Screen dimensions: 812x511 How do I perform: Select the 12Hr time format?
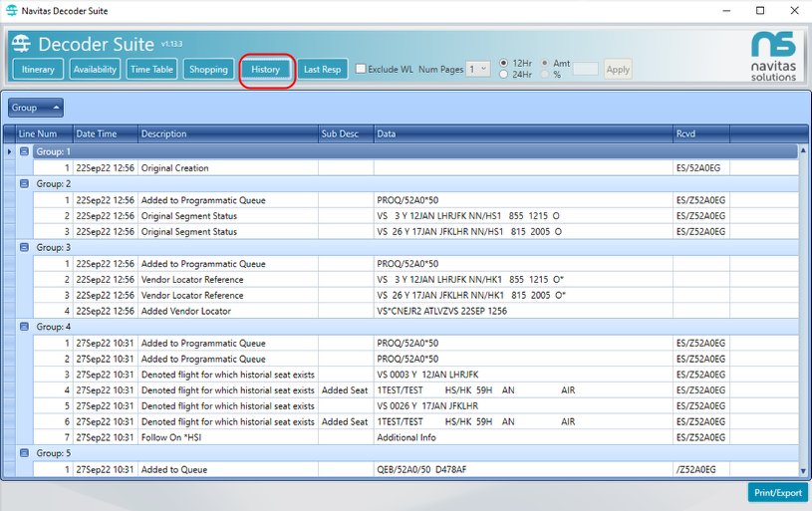click(x=503, y=63)
